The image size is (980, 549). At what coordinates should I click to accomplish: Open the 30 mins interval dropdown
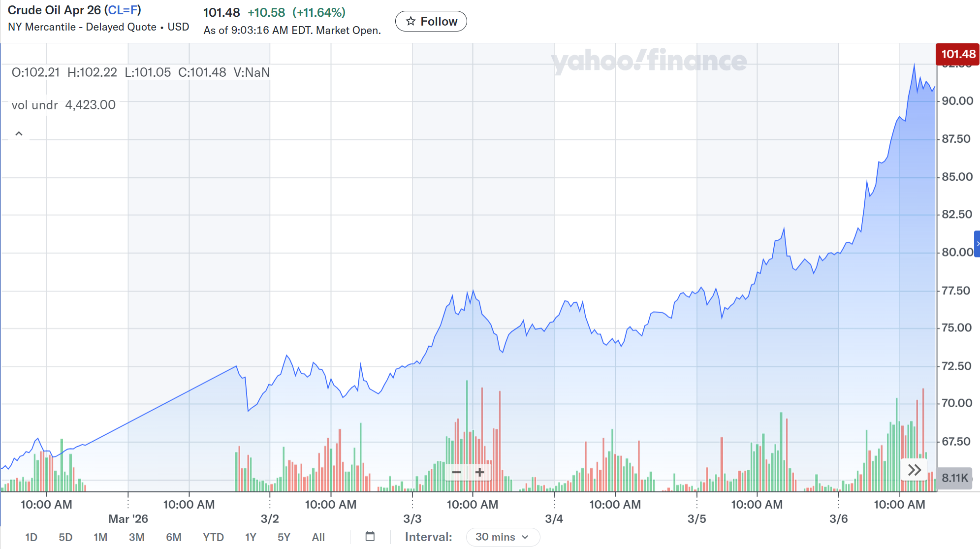[502, 537]
